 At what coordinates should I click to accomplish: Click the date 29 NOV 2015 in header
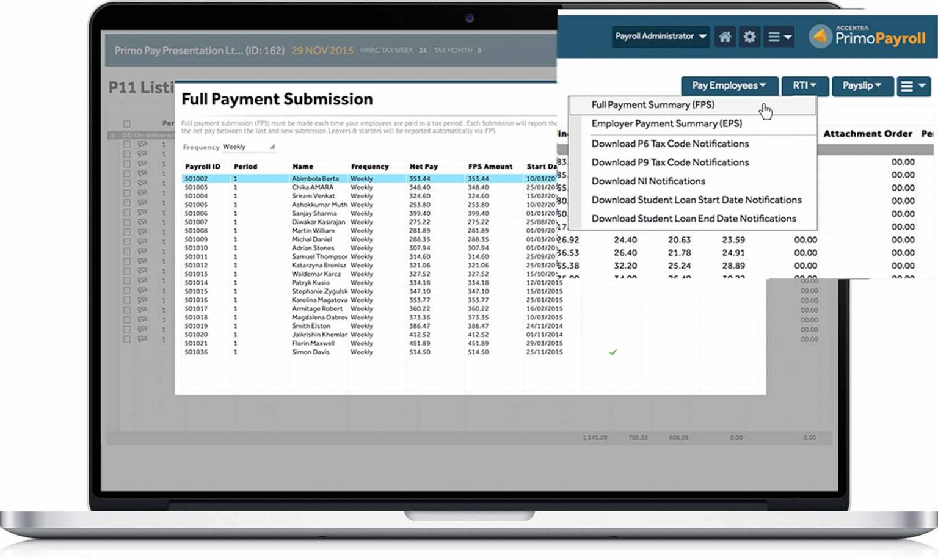tap(322, 51)
